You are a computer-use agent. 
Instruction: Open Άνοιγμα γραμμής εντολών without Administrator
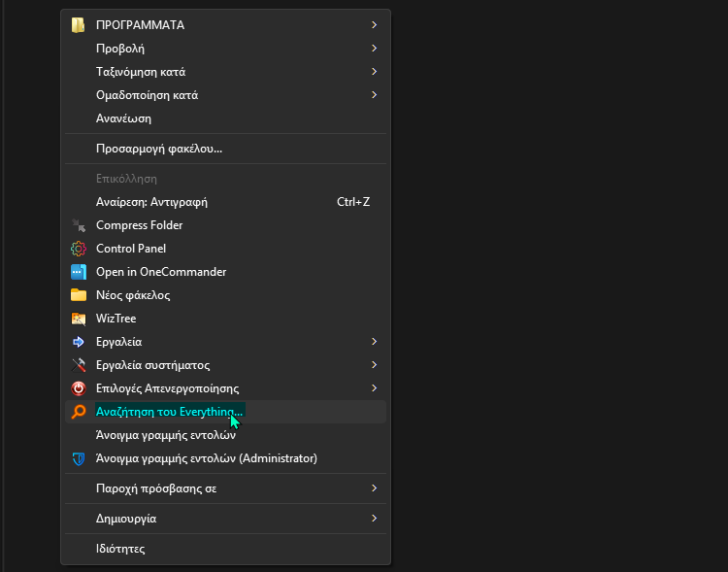pyautogui.click(x=165, y=435)
